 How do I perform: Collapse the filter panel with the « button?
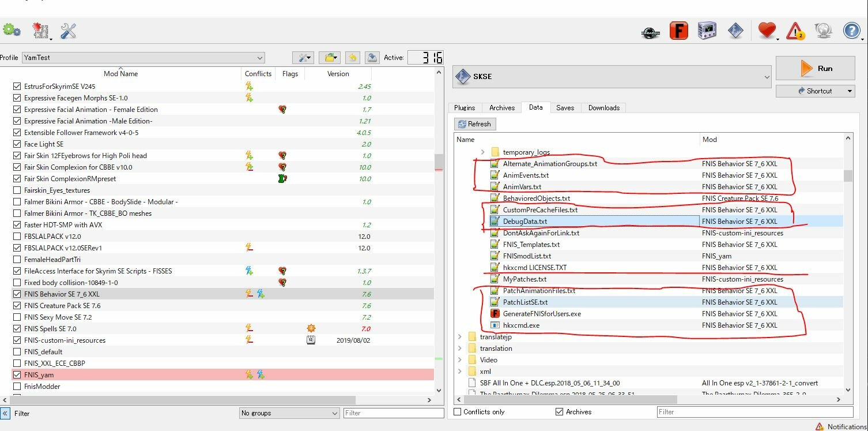(5, 413)
